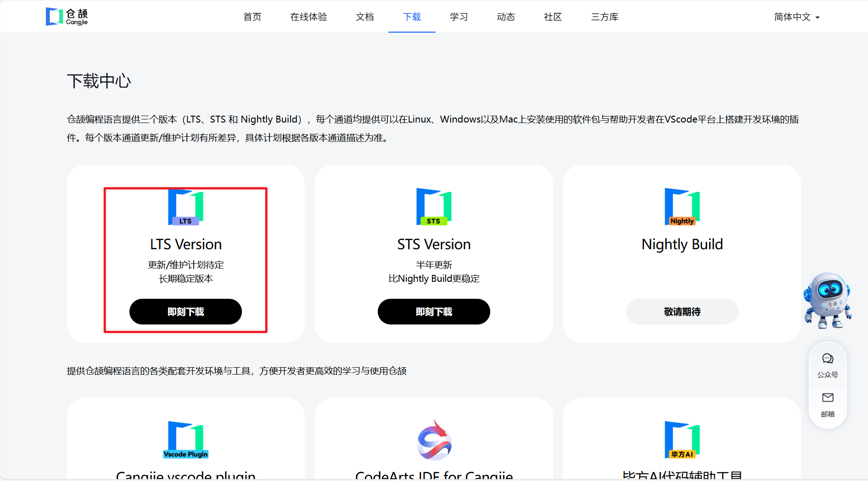868x481 pixels.
Task: Click the LTS Version logo icon
Action: point(185,207)
